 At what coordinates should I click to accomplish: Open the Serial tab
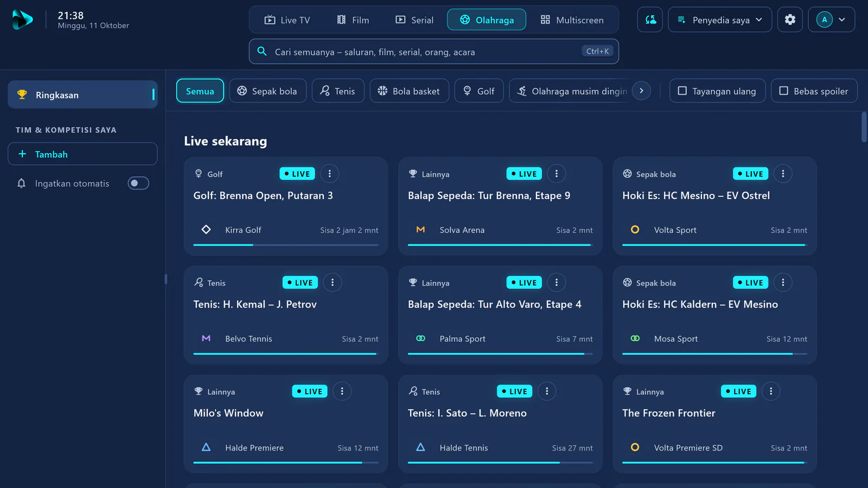[414, 20]
